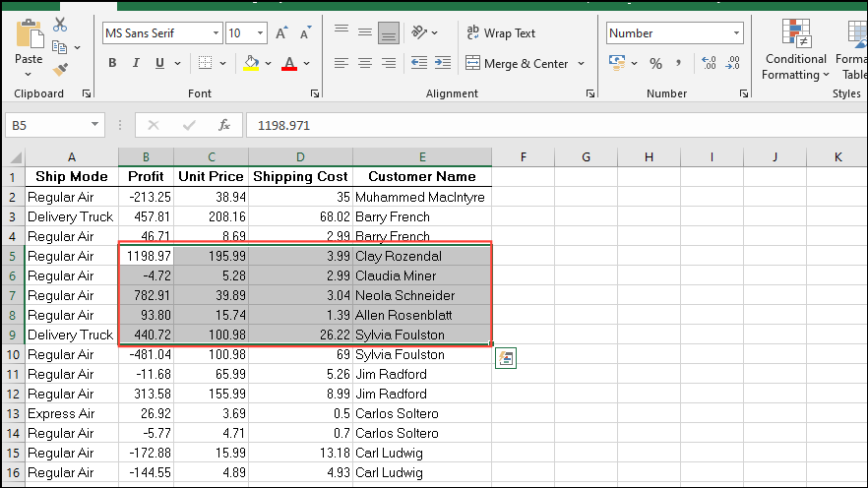Click the Increase Decimal icon
The height and width of the screenshot is (488, 868).
[x=709, y=63]
